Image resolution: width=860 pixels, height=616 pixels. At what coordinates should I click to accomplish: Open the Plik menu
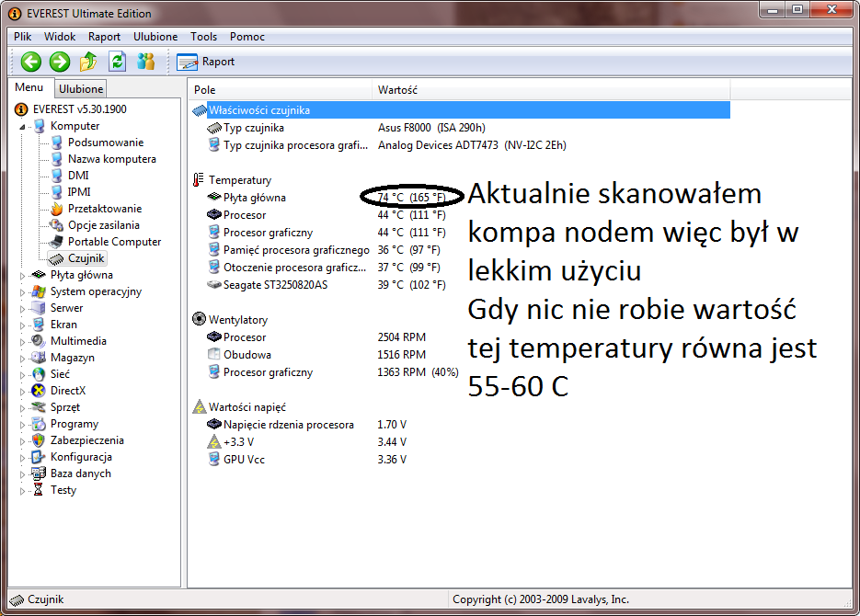[x=22, y=37]
